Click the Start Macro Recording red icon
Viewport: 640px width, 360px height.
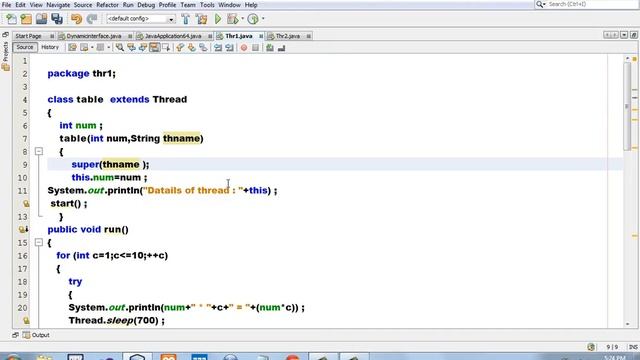click(244, 48)
